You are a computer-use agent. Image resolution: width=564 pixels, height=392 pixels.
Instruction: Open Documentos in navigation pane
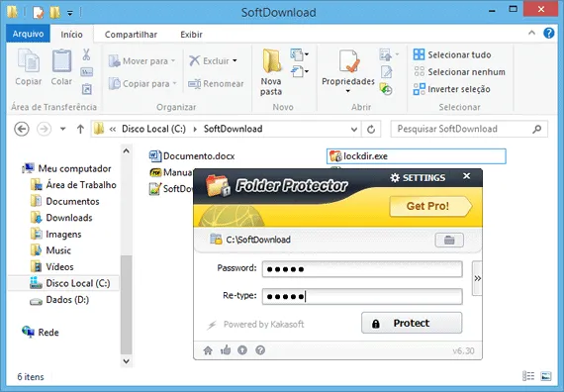click(65, 201)
